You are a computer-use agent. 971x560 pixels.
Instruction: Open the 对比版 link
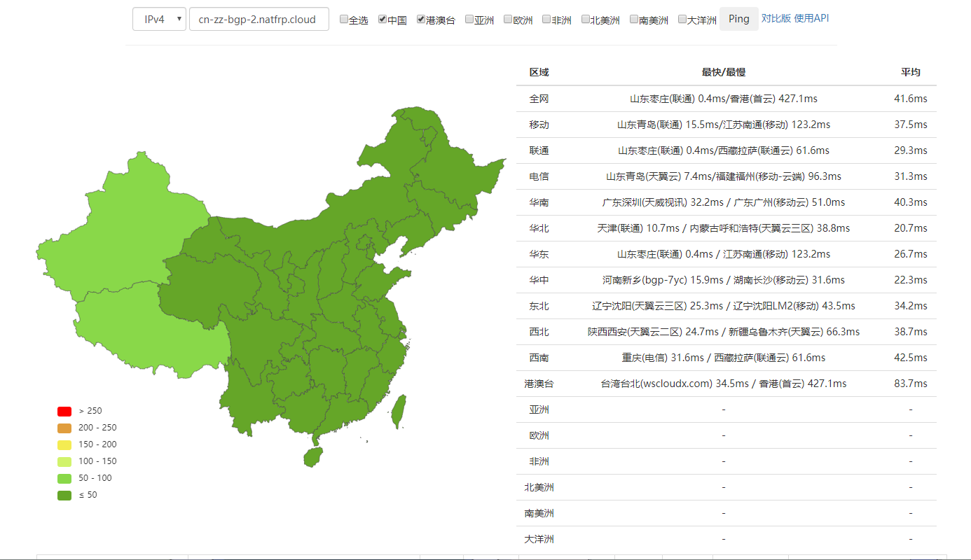click(x=776, y=18)
